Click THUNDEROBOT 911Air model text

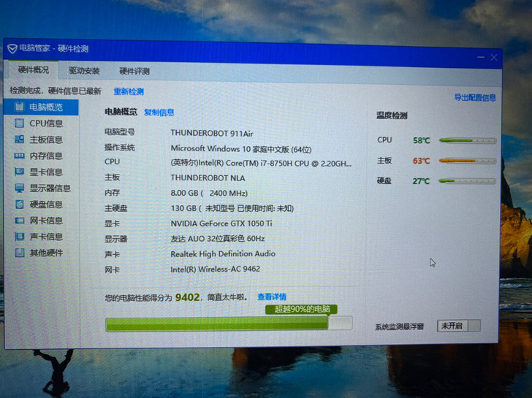pos(212,133)
